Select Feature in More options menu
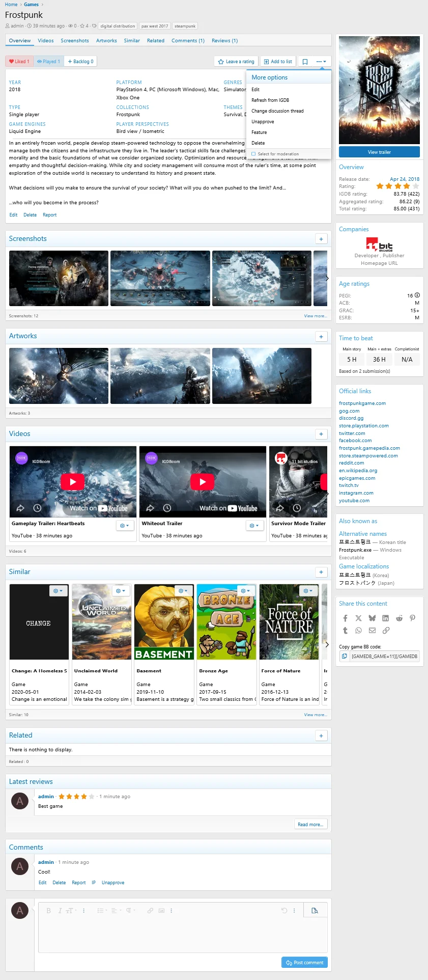The image size is (428, 980). coord(289,132)
